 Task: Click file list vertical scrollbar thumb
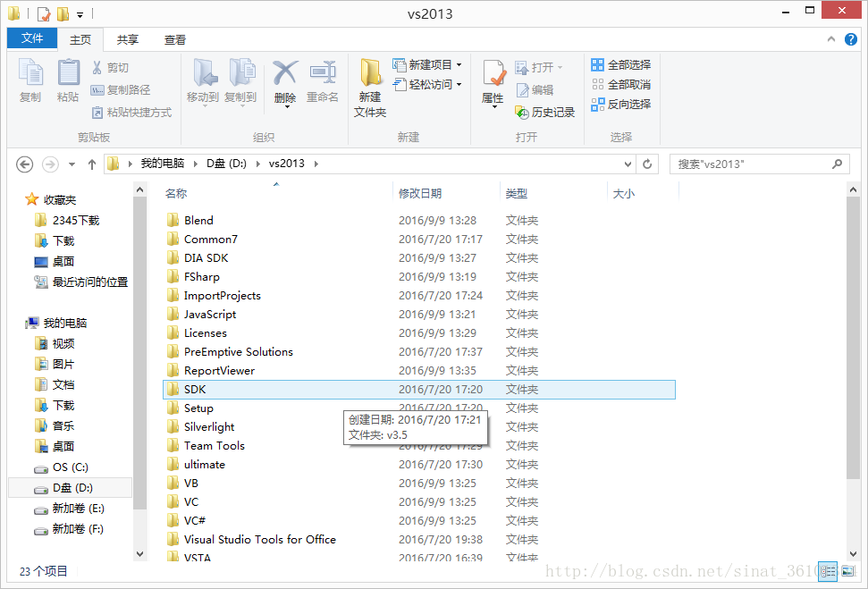(853, 338)
